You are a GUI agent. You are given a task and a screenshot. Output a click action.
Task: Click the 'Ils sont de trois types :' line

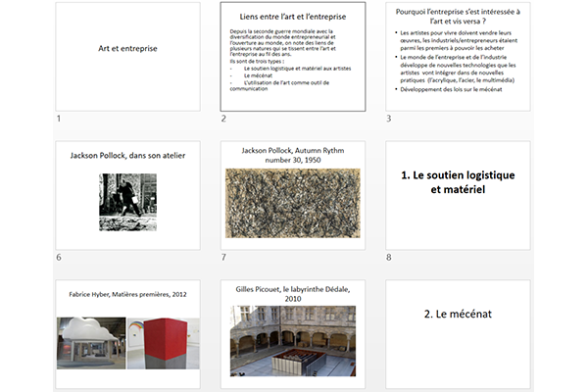click(257, 61)
